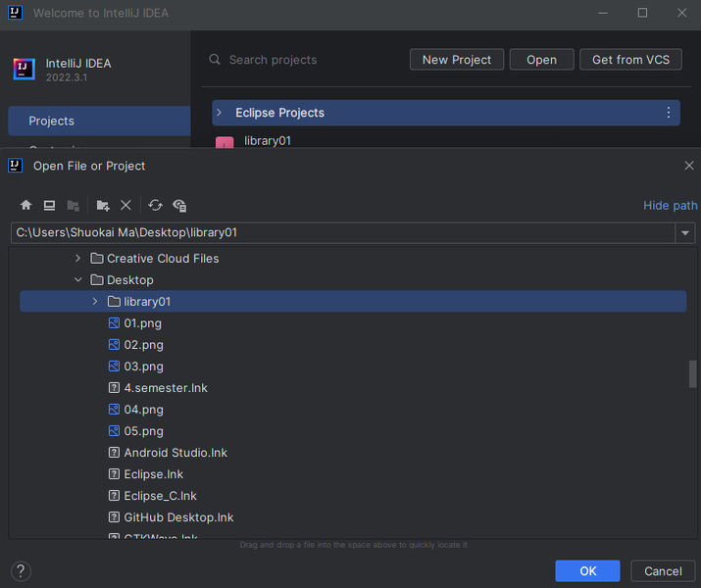Select the file 03.png
This screenshot has height=588, width=701.
pos(353,367)
